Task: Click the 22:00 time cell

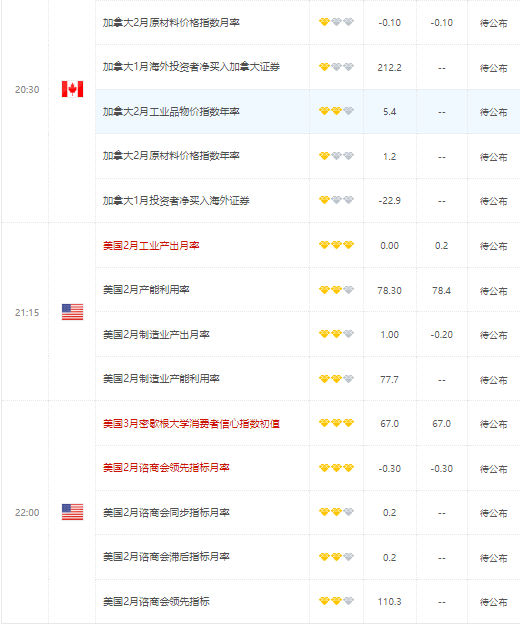Action: tap(27, 513)
